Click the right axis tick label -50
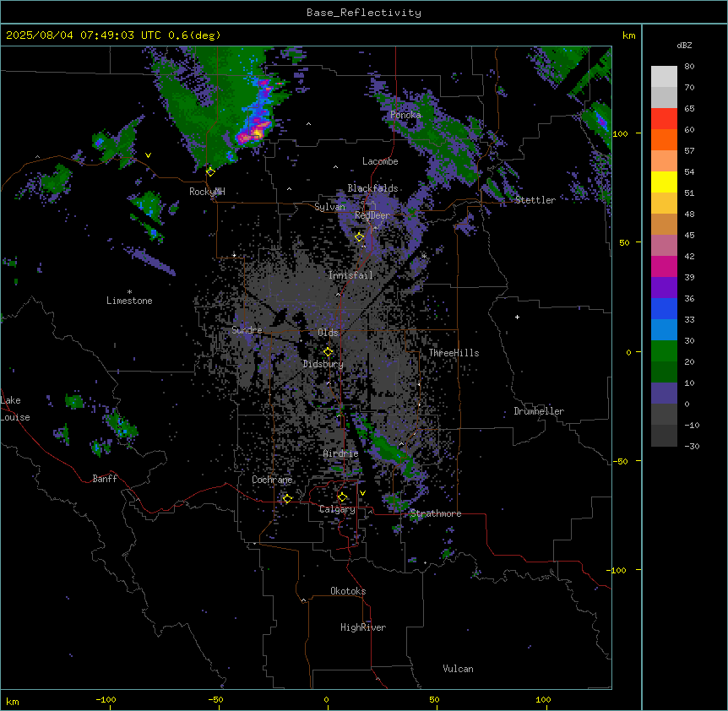Screen dimensions: 728x711 tap(620, 461)
